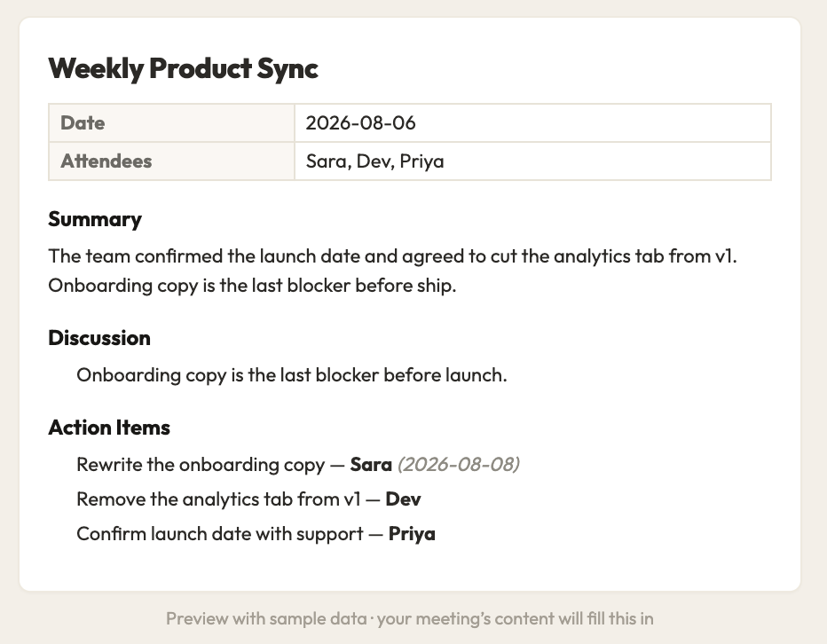This screenshot has width=827, height=644.
Task: Select the Discussion heading
Action: point(99,338)
